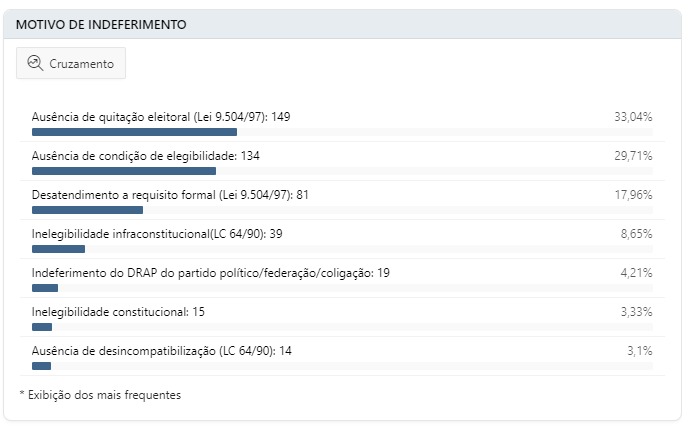Select the 'Motivo de Indeferimento' panel header
The image size is (692, 436).
click(100, 24)
